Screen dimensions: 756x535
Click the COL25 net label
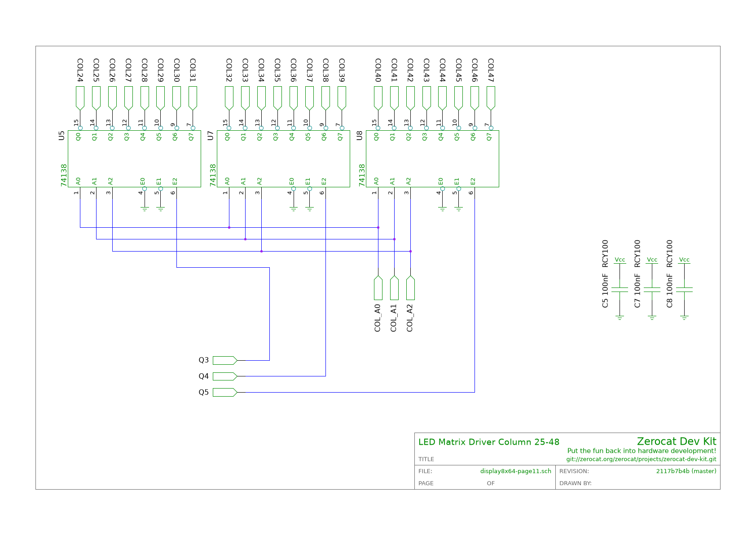point(96,71)
